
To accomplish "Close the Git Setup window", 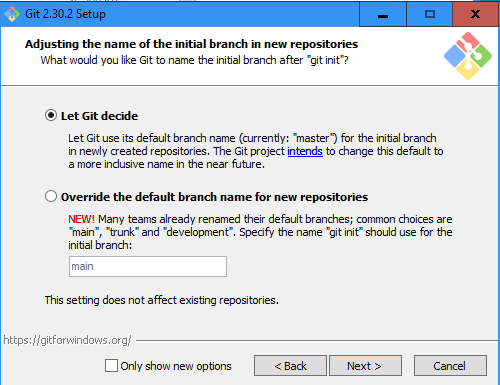I will point(475,14).
